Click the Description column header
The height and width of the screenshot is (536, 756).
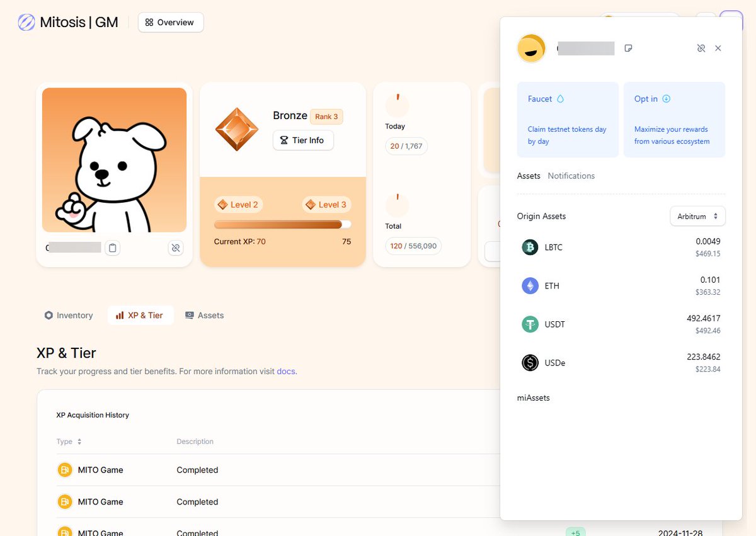195,442
